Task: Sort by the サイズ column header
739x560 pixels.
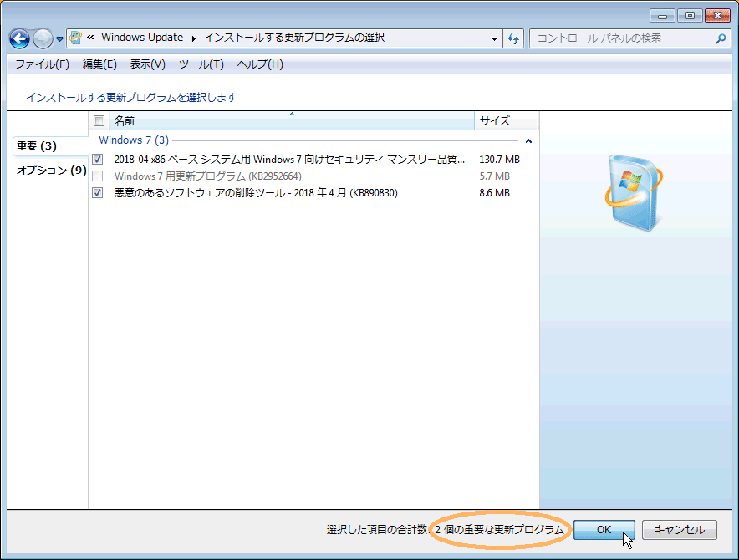Action: (506, 121)
